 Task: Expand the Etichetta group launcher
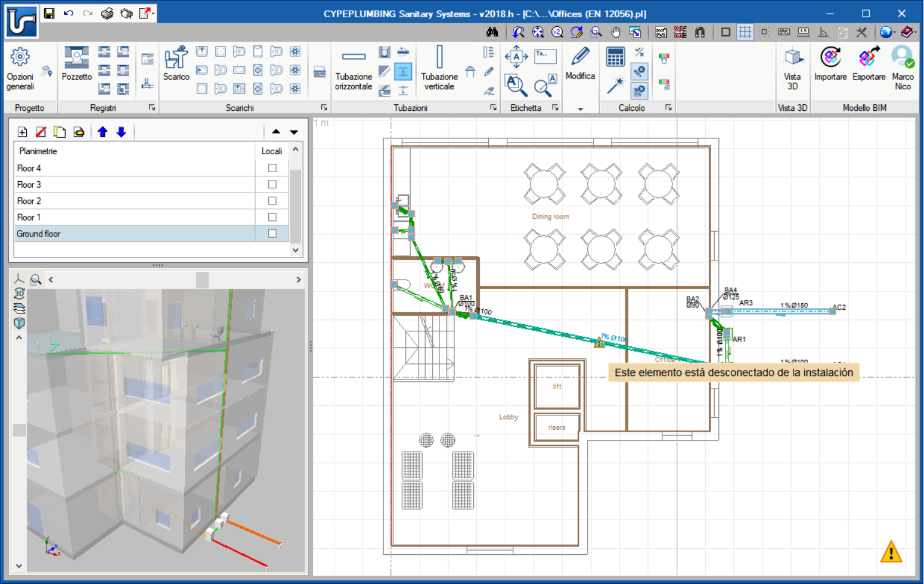tap(555, 108)
